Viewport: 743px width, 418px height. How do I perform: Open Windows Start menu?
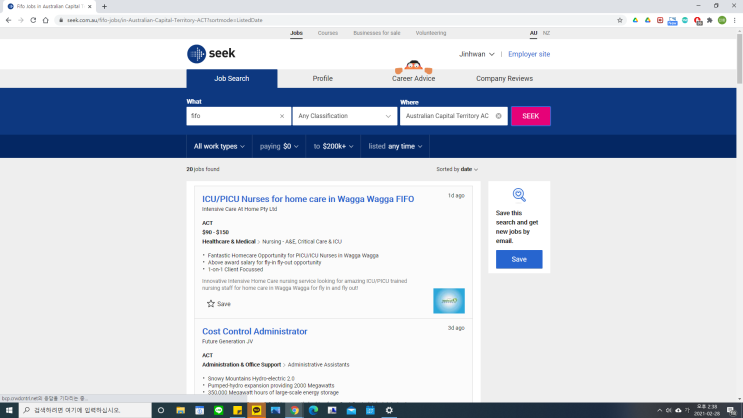(x=9, y=410)
